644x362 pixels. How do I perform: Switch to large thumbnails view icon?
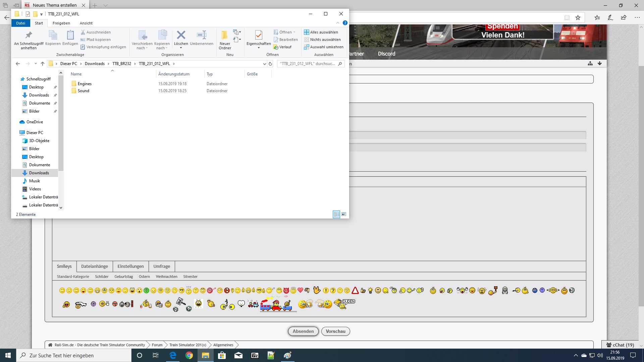(344, 214)
